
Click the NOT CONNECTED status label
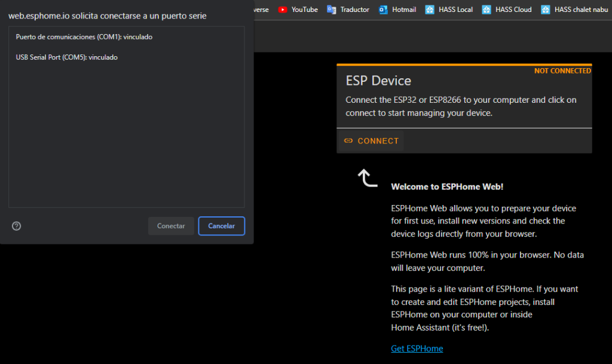point(562,71)
